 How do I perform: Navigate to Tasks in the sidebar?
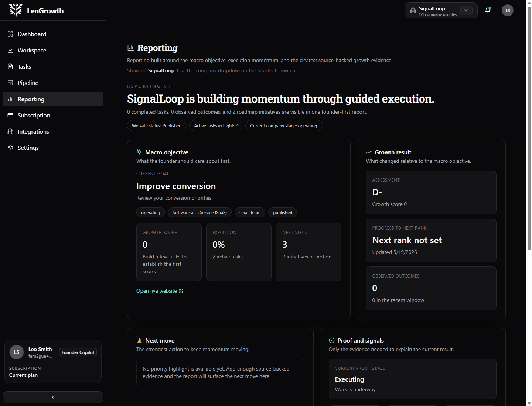(53, 66)
